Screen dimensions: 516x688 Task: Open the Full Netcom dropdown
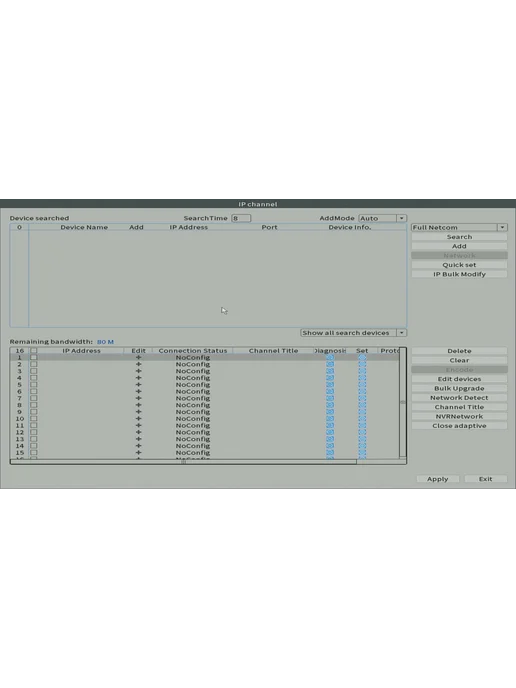pos(459,227)
